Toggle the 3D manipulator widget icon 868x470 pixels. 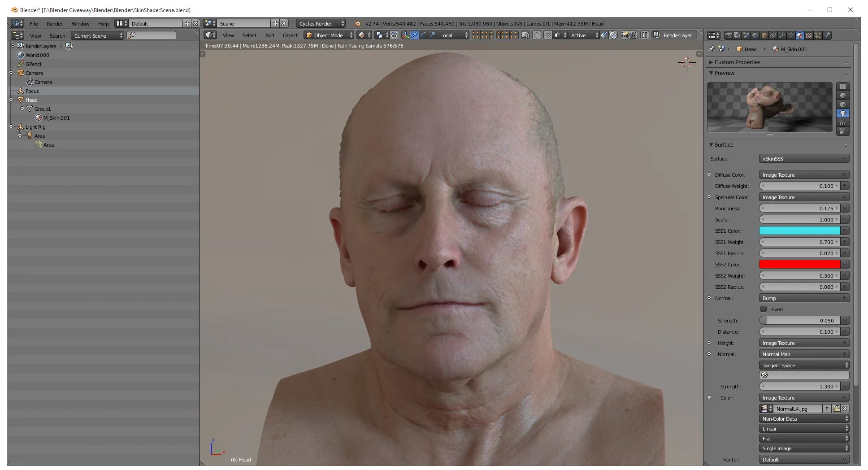(405, 35)
